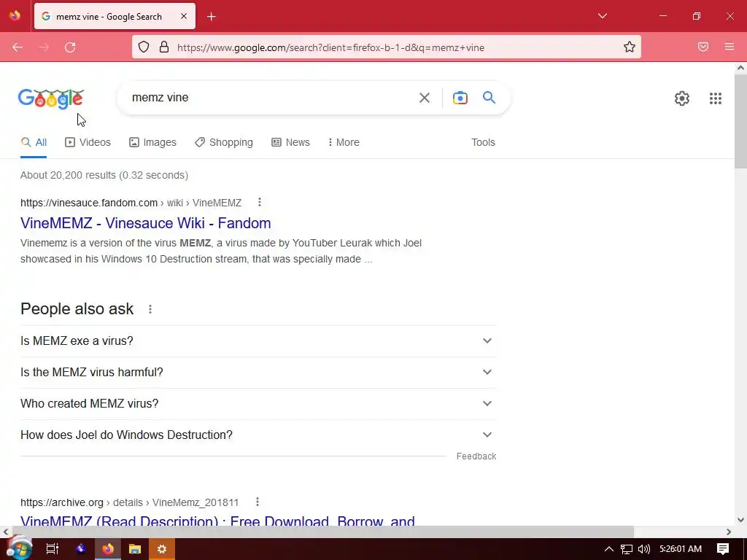747x560 pixels.
Task: Open the orange gear taskbar app
Action: pyautogui.click(x=162, y=549)
